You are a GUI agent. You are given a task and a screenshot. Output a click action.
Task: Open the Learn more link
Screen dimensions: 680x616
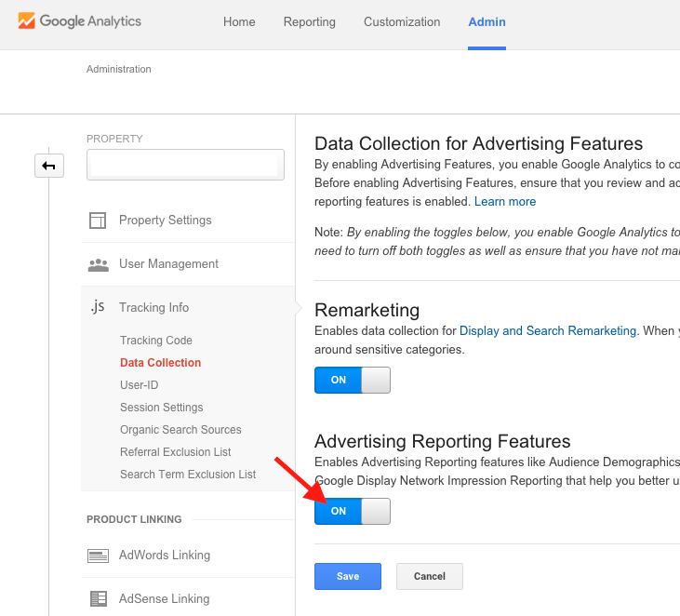[505, 202]
